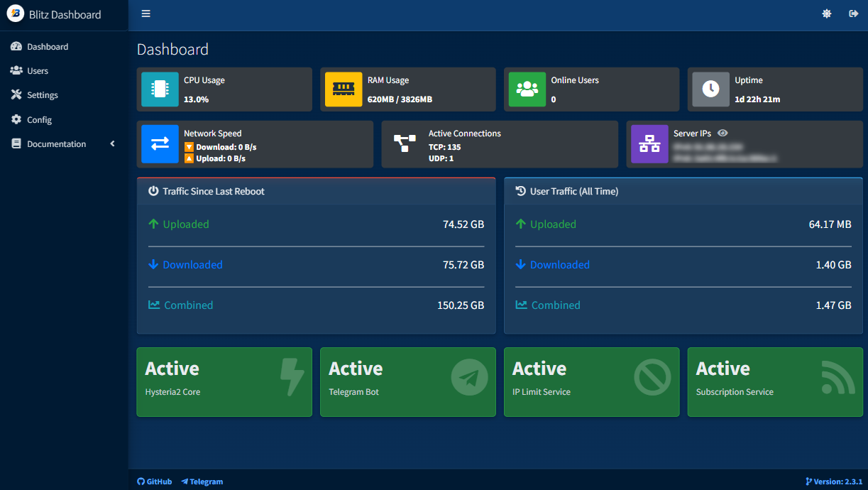The image size is (868, 490).
Task: Click the 64.17 MB uploaded value
Action: [x=830, y=224]
